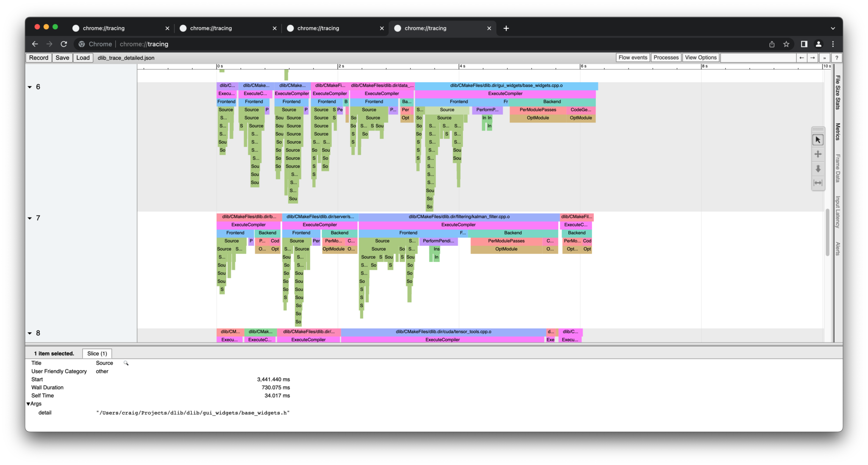Click the Record button
868x465 pixels.
[38, 57]
